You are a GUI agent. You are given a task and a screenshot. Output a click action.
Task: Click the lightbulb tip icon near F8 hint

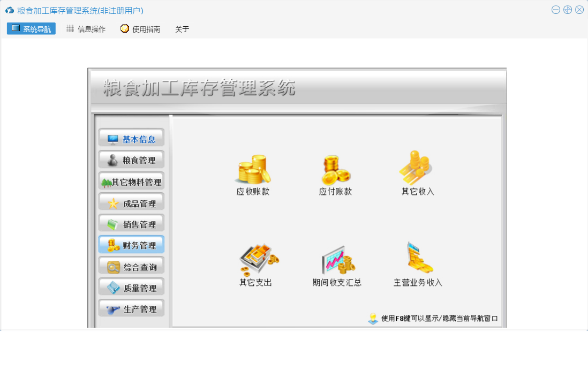click(x=373, y=319)
